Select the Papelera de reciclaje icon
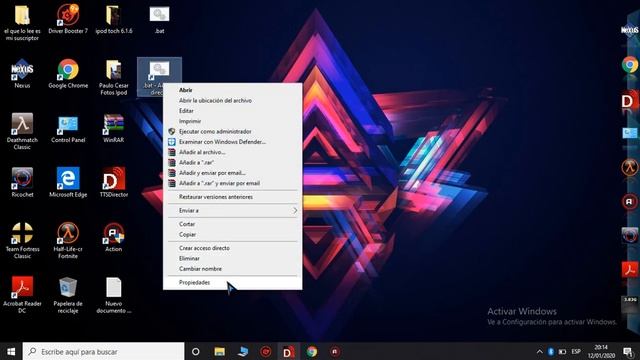This screenshot has width=640, height=360. pos(68,295)
